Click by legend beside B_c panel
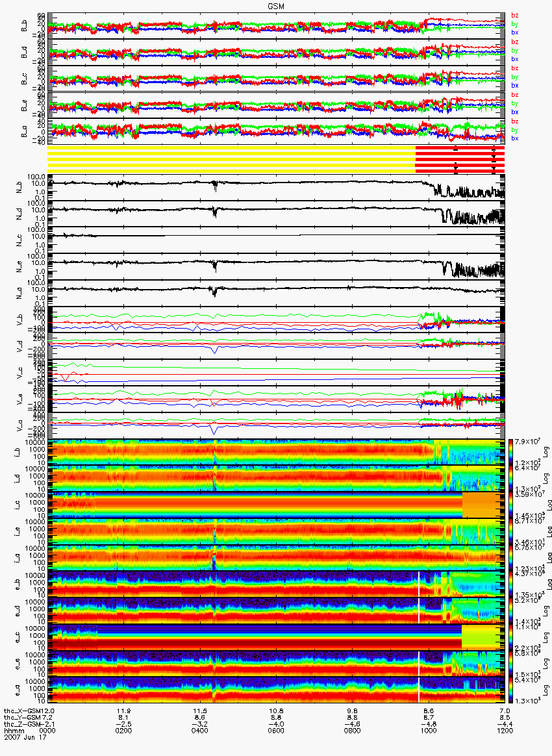 coord(514,77)
